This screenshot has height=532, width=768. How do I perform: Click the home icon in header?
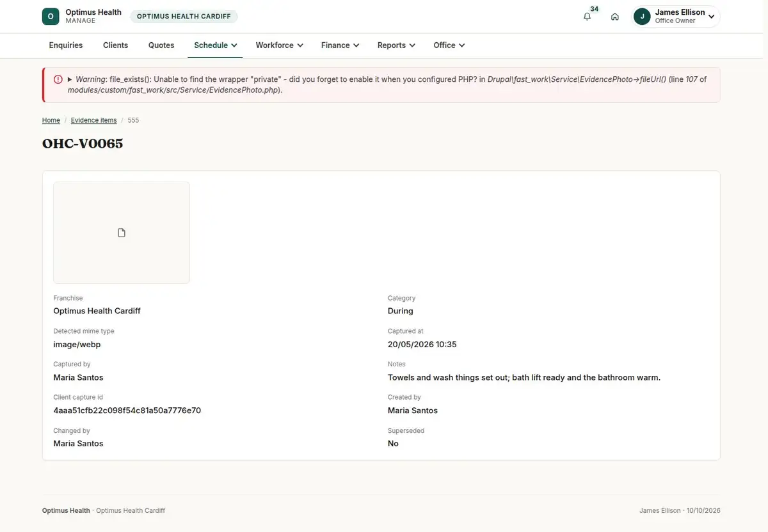click(x=614, y=17)
